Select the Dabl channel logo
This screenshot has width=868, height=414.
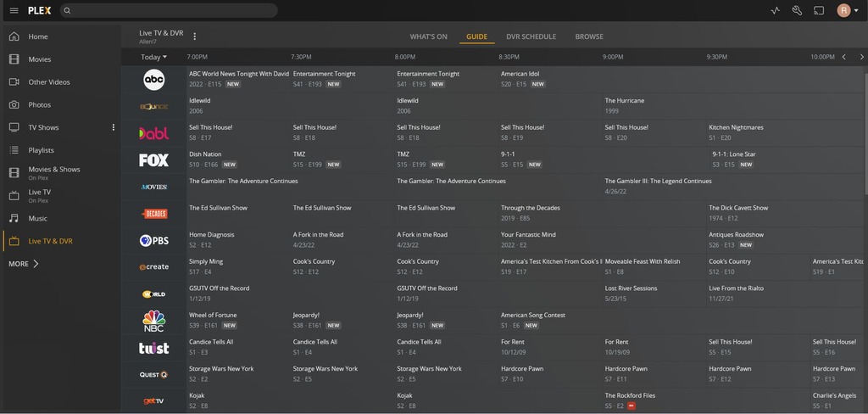tap(154, 133)
